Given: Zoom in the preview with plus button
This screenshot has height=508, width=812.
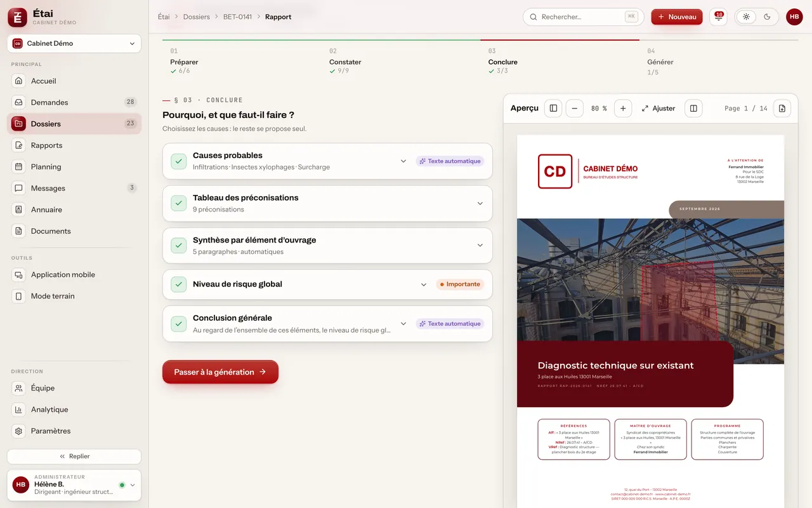Looking at the screenshot, I should [623, 109].
